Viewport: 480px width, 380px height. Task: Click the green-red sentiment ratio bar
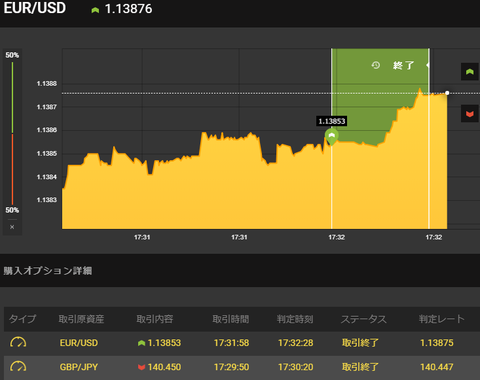12,133
